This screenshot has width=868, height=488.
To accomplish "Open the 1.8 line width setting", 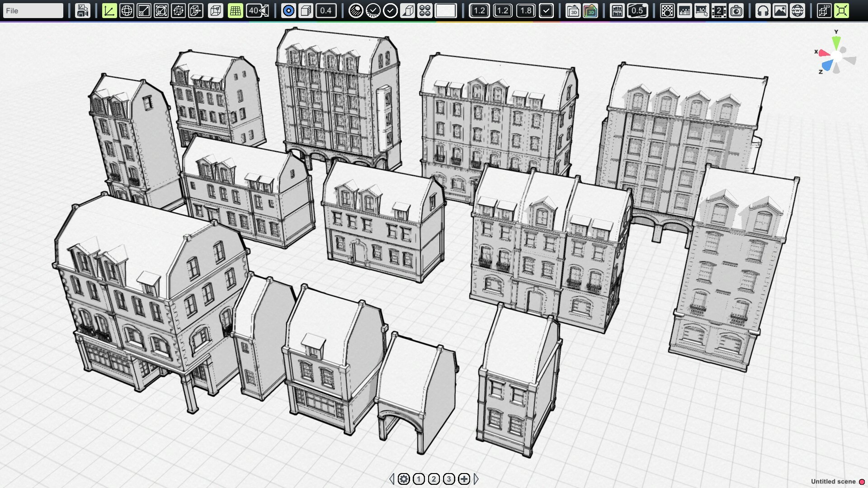I will [x=526, y=10].
